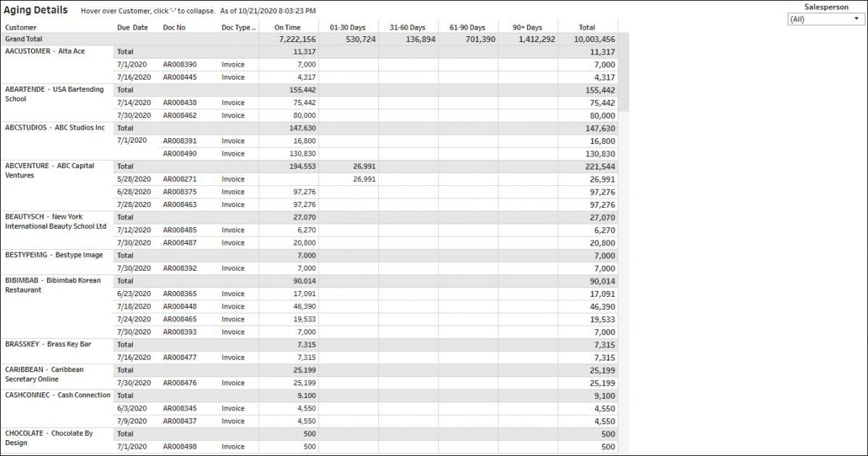Click the Aging Details report title
Screen dimensions: 868x456
click(38, 10)
